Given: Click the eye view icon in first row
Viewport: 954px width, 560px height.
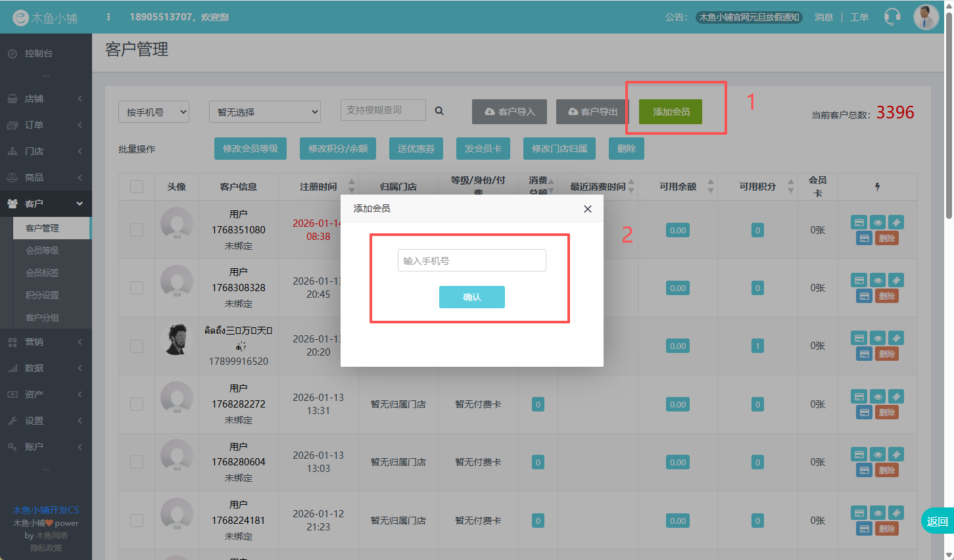Looking at the screenshot, I should tap(878, 223).
